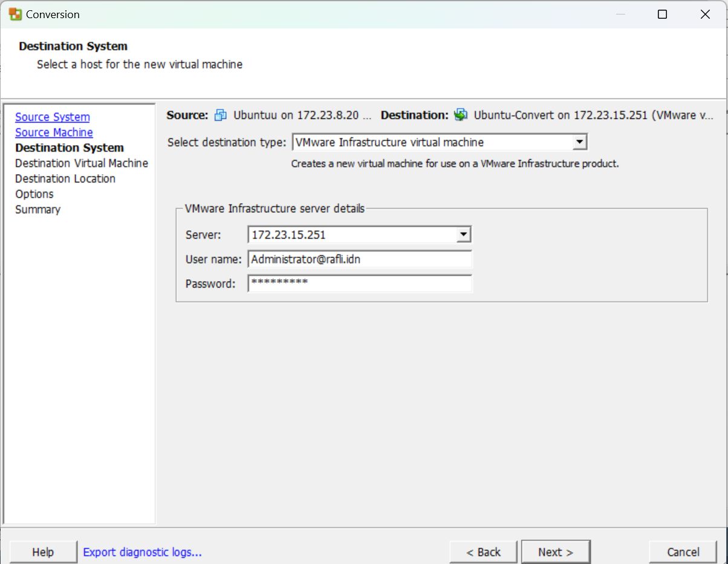
Task: Click the Destination Virtual Machine step
Action: (82, 163)
